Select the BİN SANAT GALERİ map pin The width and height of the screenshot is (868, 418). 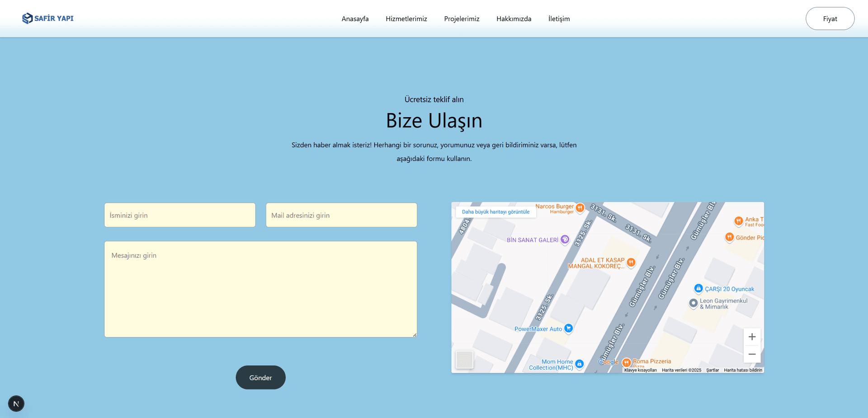tap(564, 240)
